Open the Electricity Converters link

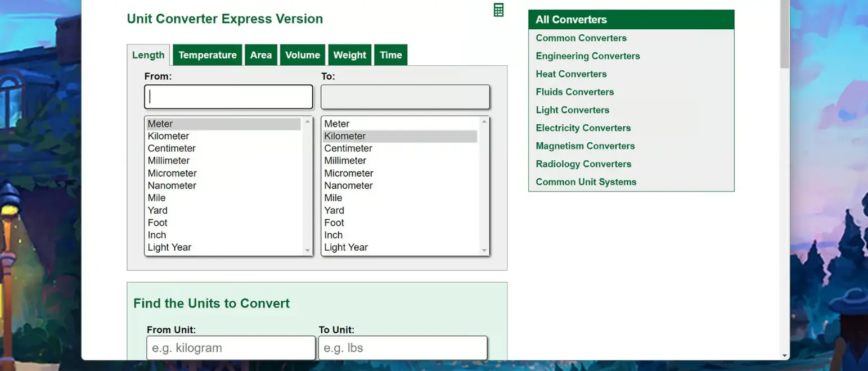click(583, 128)
